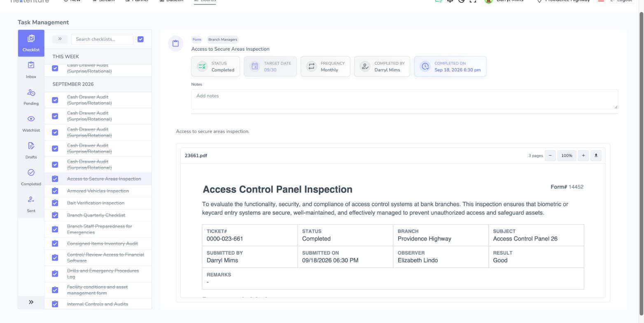Image resolution: width=644 pixels, height=323 pixels.
Task: Click the Branch Managers tag
Action: click(x=223, y=40)
